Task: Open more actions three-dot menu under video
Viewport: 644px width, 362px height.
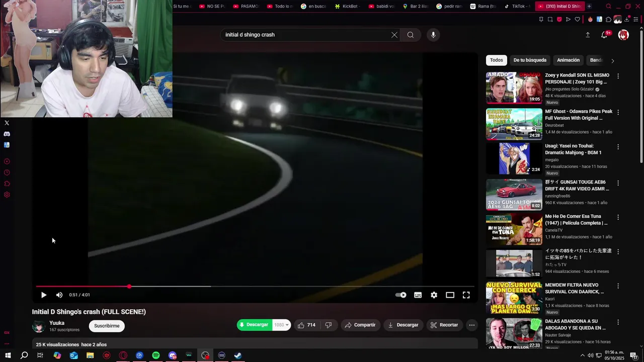Action: pyautogui.click(x=472, y=325)
